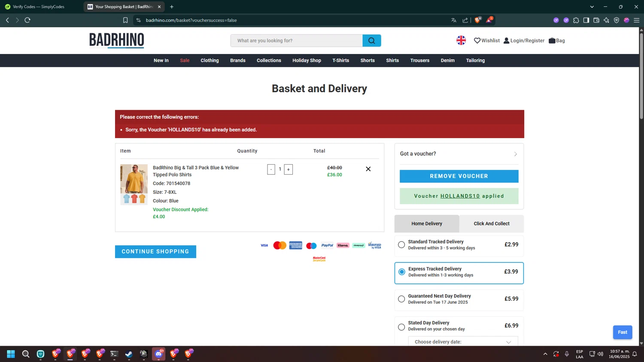Open Brave Shields lion icon

[x=478, y=20]
